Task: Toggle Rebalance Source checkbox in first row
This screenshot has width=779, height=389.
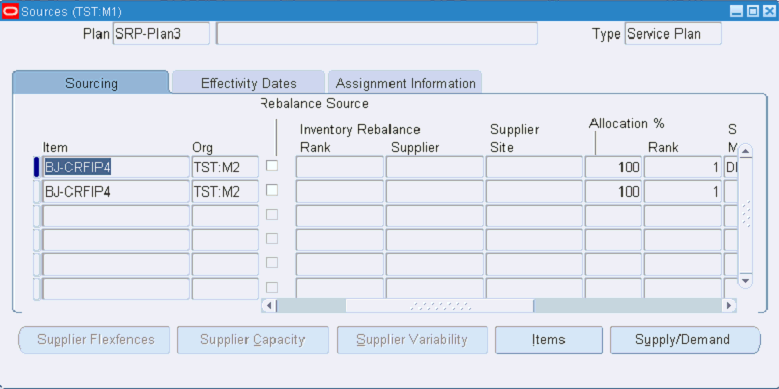Action: pyautogui.click(x=272, y=166)
